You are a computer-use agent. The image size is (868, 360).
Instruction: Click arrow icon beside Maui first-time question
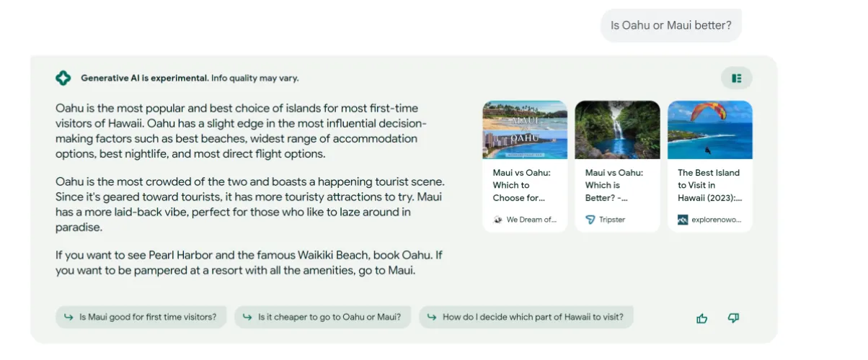click(x=68, y=317)
